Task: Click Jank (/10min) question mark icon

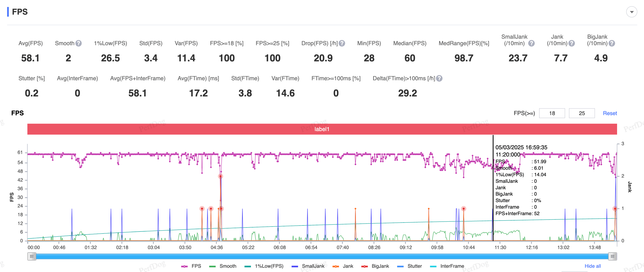Action: 572,43
